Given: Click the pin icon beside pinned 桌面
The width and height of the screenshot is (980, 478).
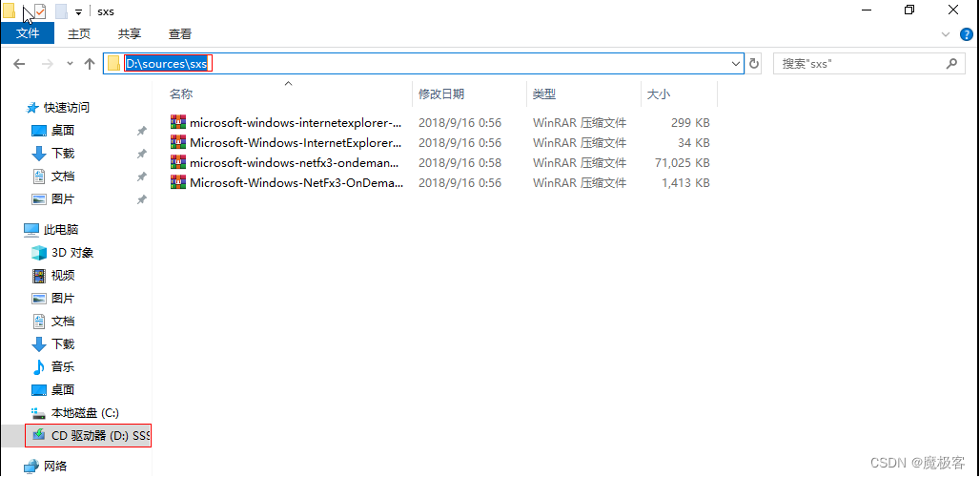Looking at the screenshot, I should (x=142, y=131).
